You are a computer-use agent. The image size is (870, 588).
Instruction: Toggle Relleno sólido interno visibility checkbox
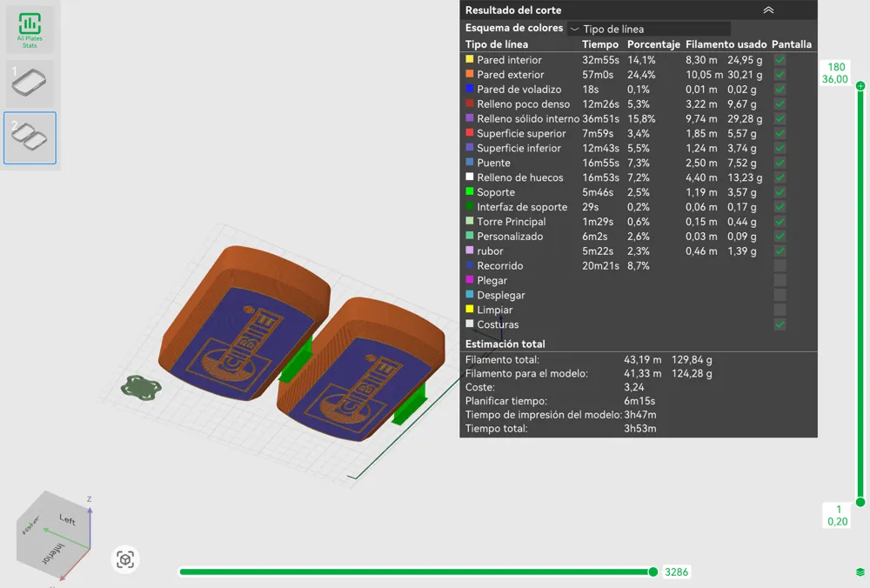pos(780,118)
